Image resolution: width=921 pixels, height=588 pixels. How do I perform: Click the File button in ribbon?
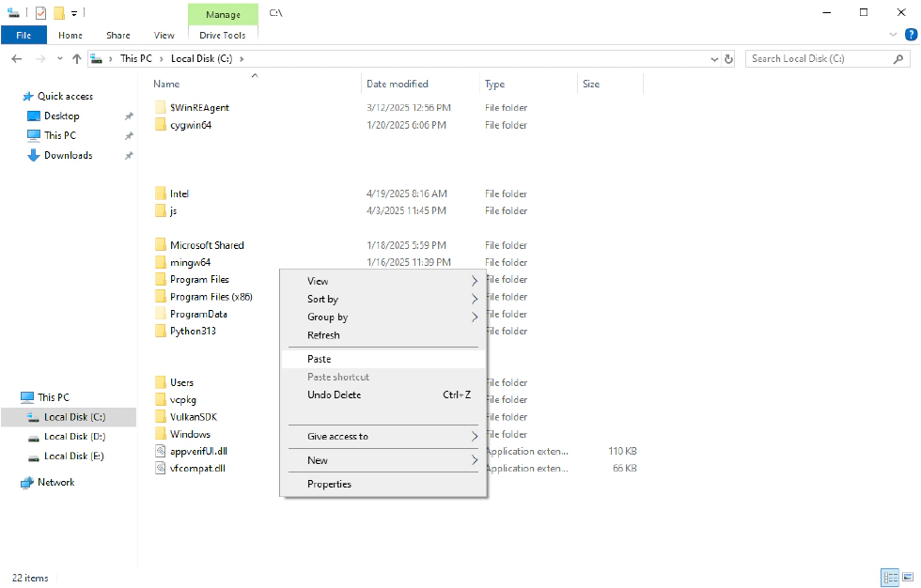(x=23, y=35)
